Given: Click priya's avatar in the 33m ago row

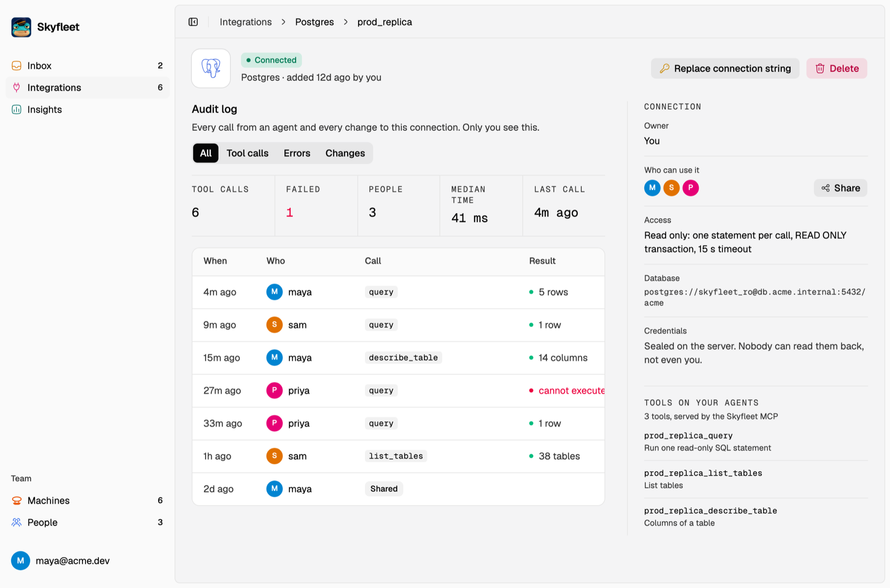Looking at the screenshot, I should click(274, 423).
